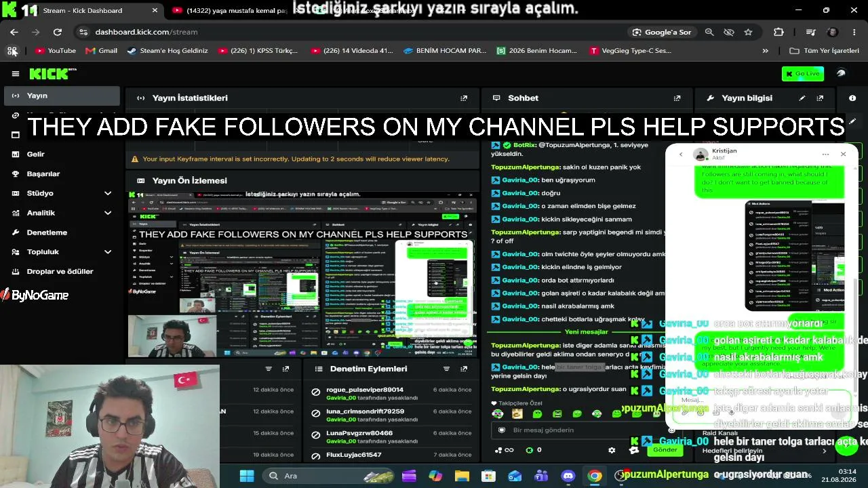
Task: Click the ban icon beside luna_crimsondrift79259
Action: (315, 413)
